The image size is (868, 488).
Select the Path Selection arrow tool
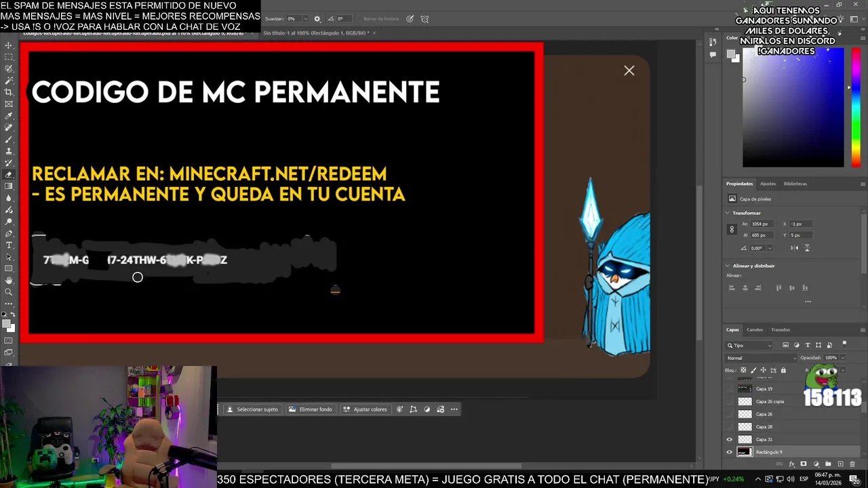(x=9, y=257)
